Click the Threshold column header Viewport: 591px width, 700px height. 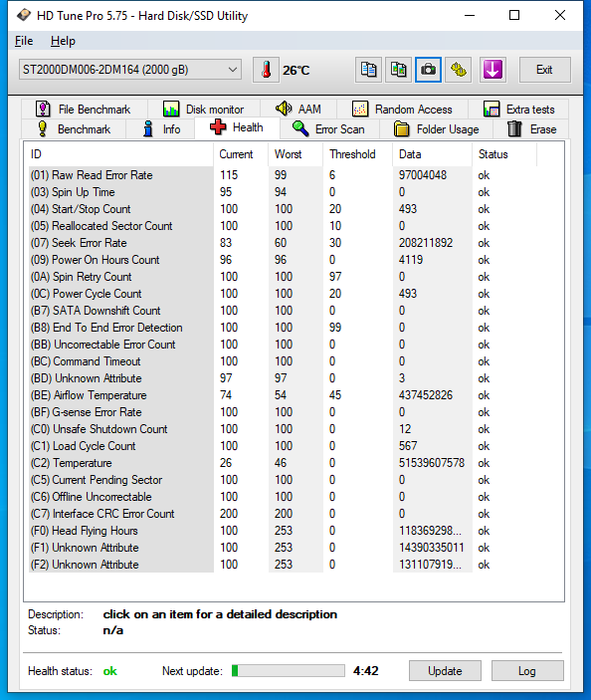(x=358, y=154)
